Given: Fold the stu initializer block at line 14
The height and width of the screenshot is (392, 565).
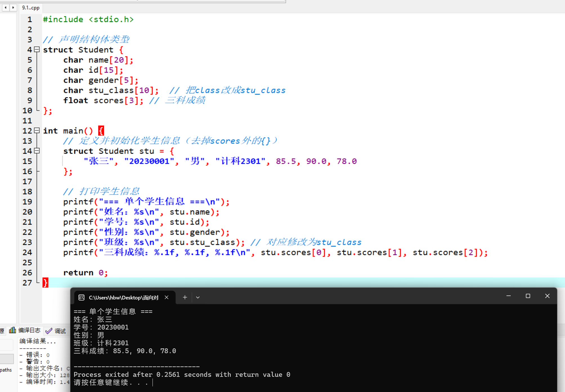Looking at the screenshot, I should pyautogui.click(x=37, y=151).
